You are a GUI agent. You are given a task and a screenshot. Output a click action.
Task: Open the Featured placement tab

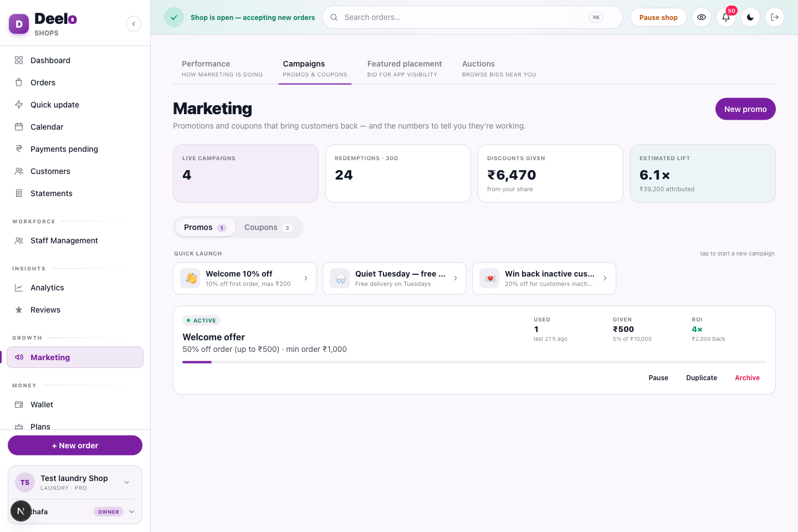[405, 69]
